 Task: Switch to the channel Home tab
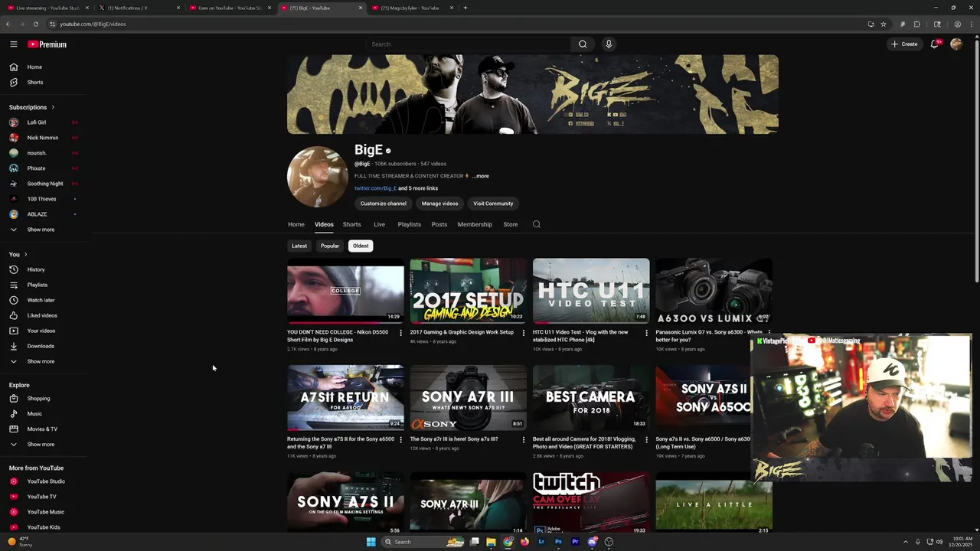pos(296,224)
